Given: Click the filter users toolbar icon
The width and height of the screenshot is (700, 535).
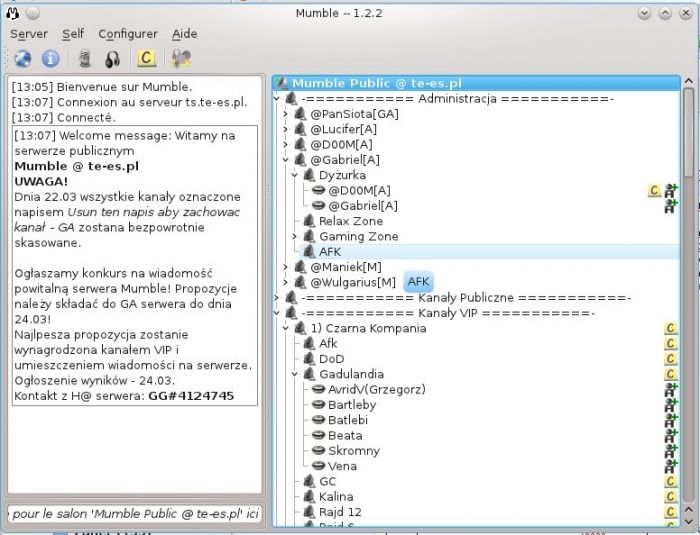Looking at the screenshot, I should tap(182, 59).
